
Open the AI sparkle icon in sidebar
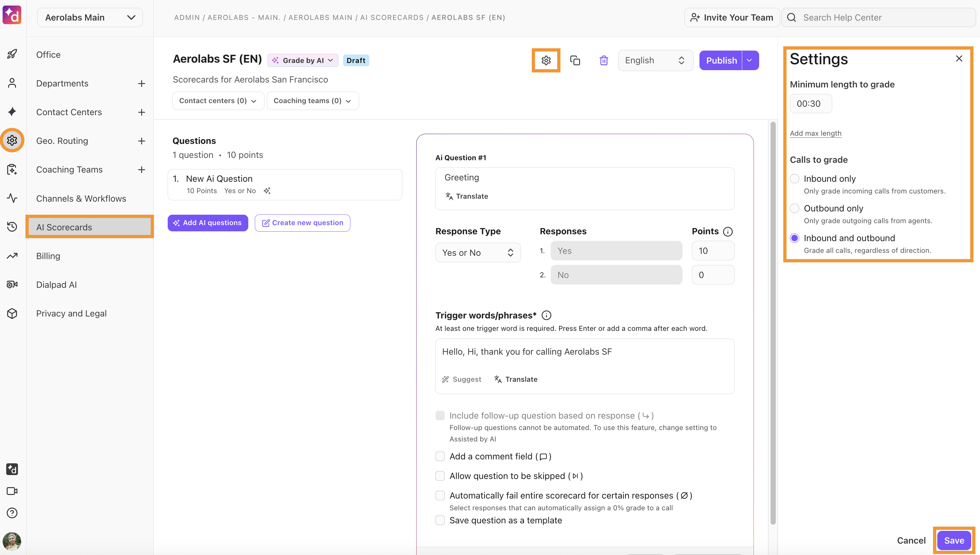click(x=12, y=112)
